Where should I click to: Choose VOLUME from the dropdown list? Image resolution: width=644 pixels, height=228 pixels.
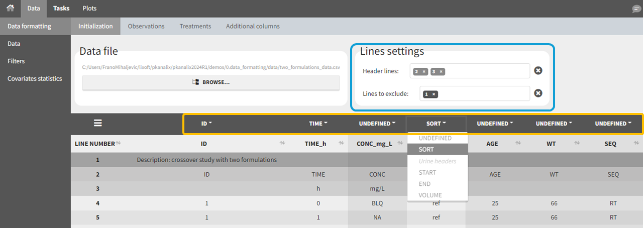pyautogui.click(x=430, y=195)
